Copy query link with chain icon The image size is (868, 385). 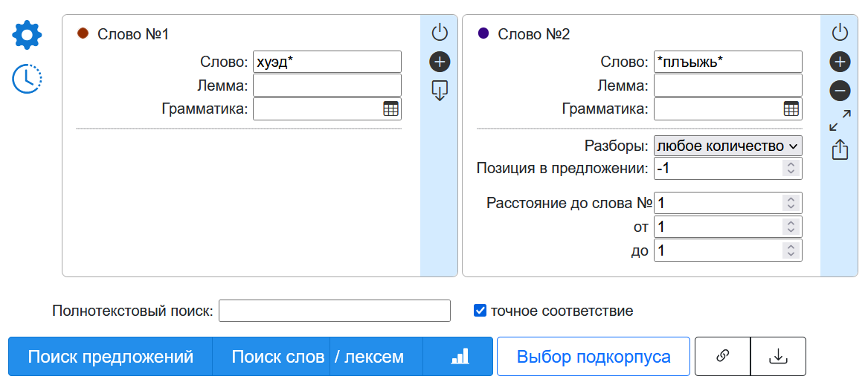point(721,357)
